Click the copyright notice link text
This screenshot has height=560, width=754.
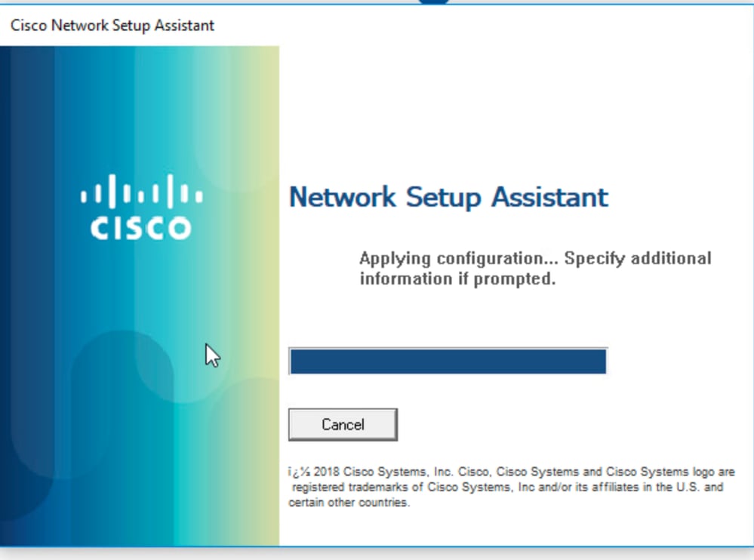click(x=513, y=487)
